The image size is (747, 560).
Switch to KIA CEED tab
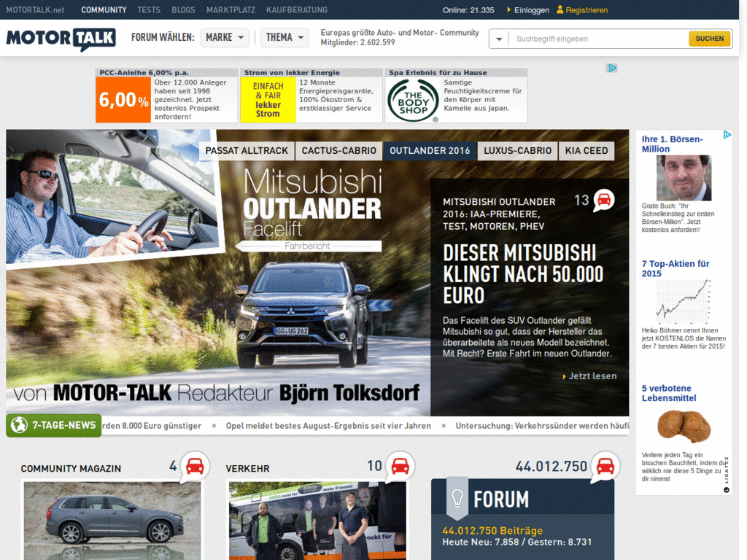click(x=587, y=150)
